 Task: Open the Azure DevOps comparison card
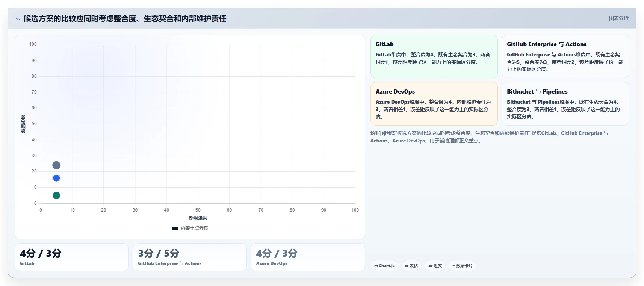434,104
